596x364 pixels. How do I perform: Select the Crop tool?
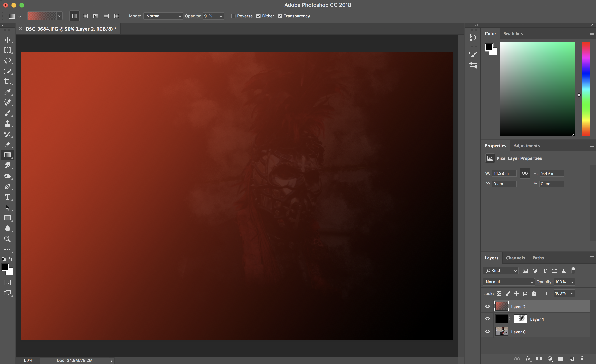(x=7, y=82)
